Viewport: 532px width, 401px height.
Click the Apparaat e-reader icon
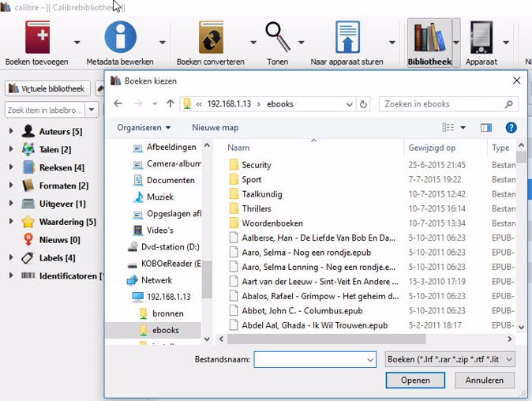coord(481,37)
